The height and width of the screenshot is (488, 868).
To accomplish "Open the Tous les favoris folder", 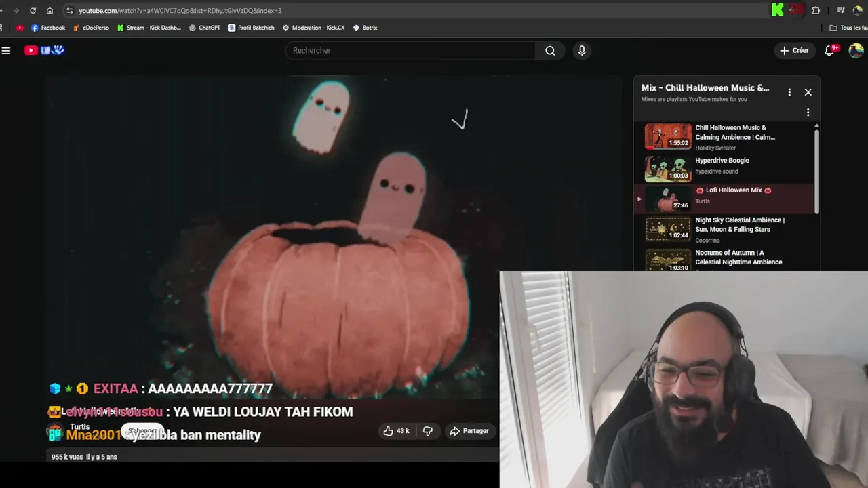I will pyautogui.click(x=848, y=28).
